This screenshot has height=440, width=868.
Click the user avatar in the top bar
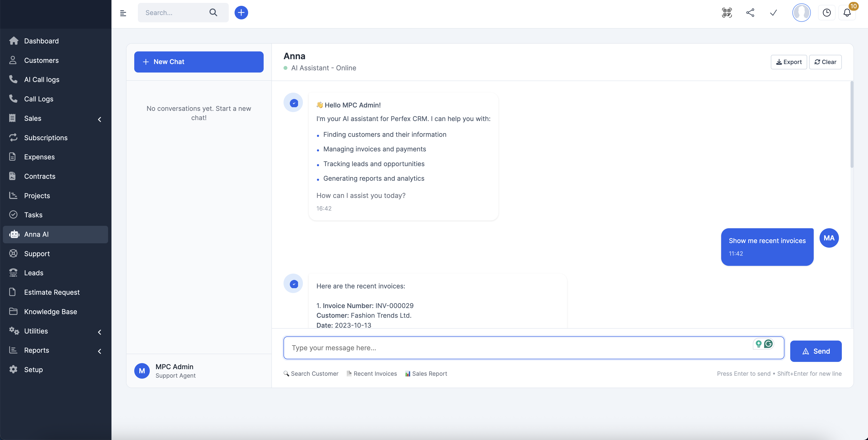tap(801, 12)
